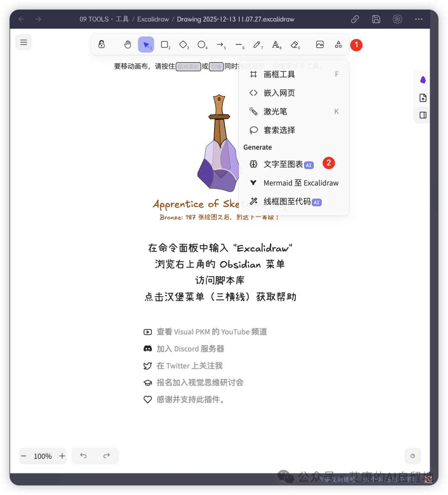The image size is (448, 495).
Task: Open the three-dots more options menu
Action: [x=419, y=19]
